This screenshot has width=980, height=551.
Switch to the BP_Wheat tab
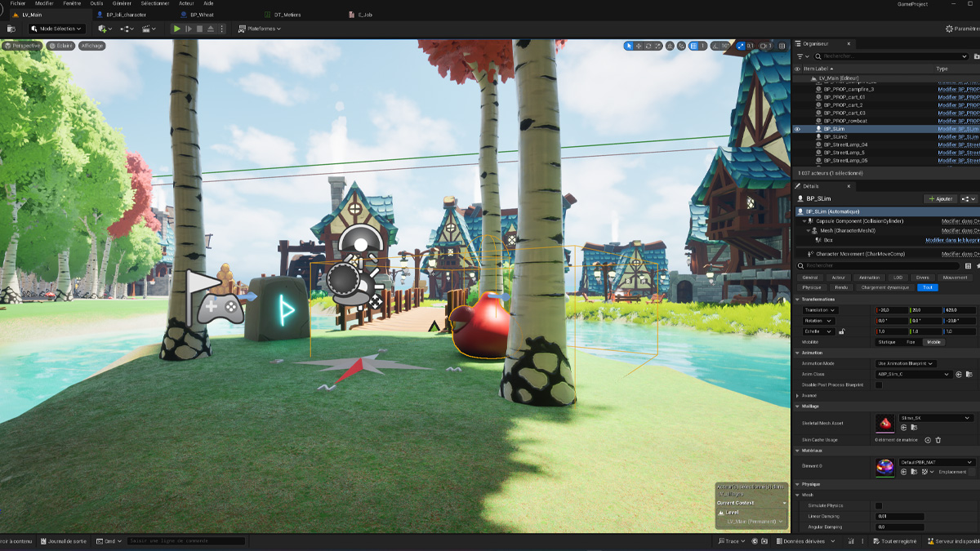click(x=201, y=15)
